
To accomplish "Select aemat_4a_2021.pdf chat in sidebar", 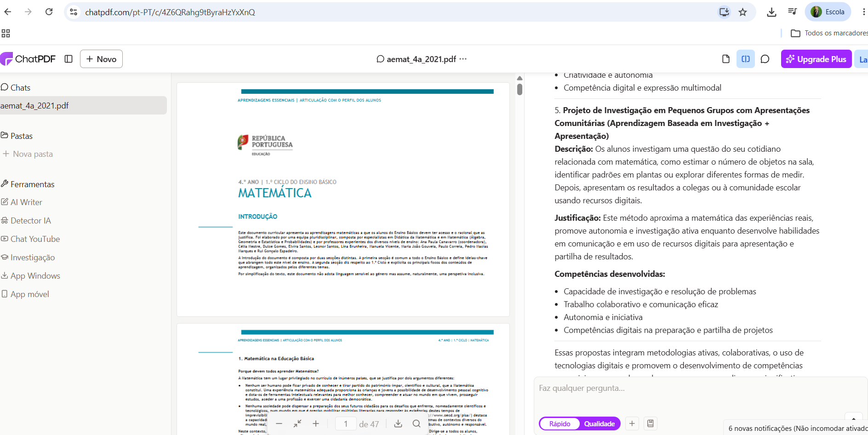I will (x=83, y=106).
